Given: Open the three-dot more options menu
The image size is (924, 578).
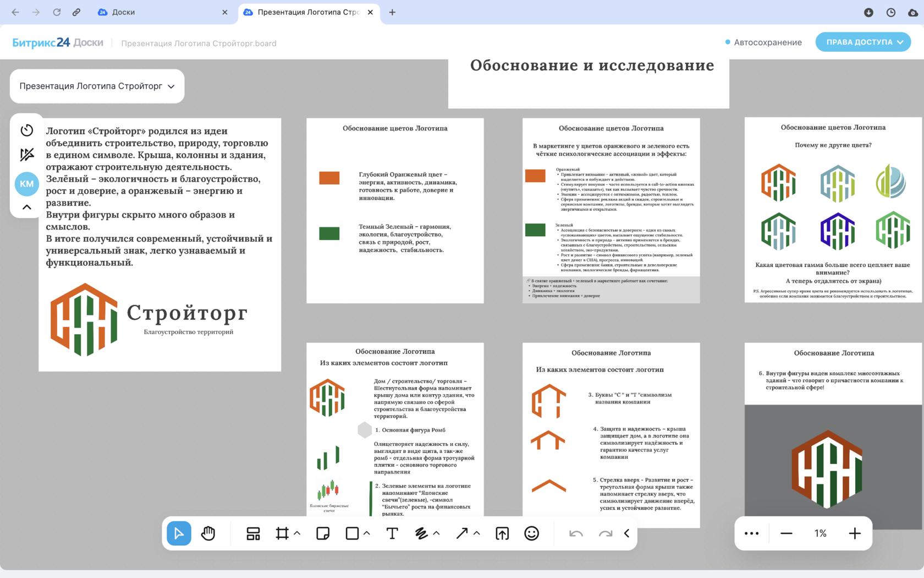Looking at the screenshot, I should [x=751, y=533].
